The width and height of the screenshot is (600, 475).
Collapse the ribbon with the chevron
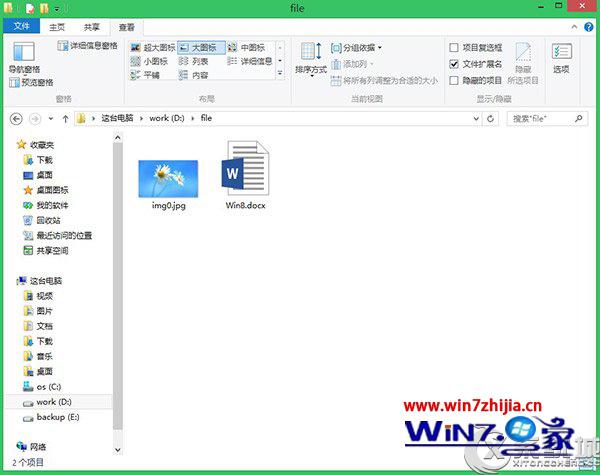click(574, 27)
